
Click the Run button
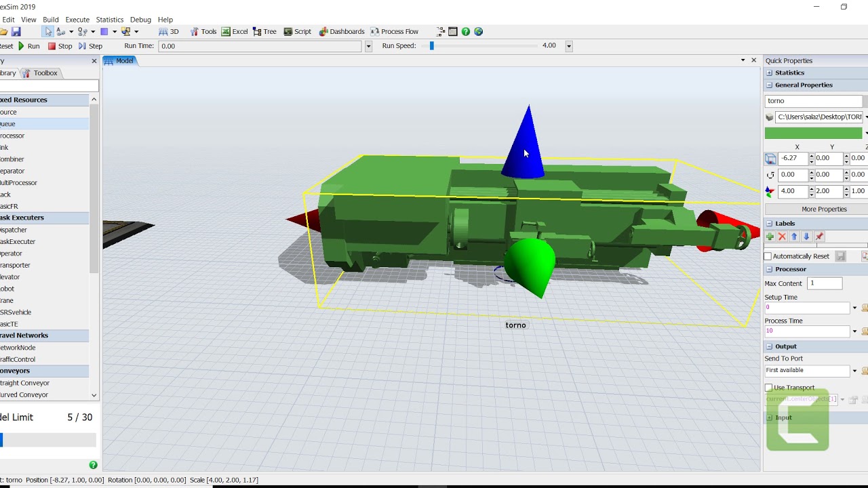click(28, 46)
